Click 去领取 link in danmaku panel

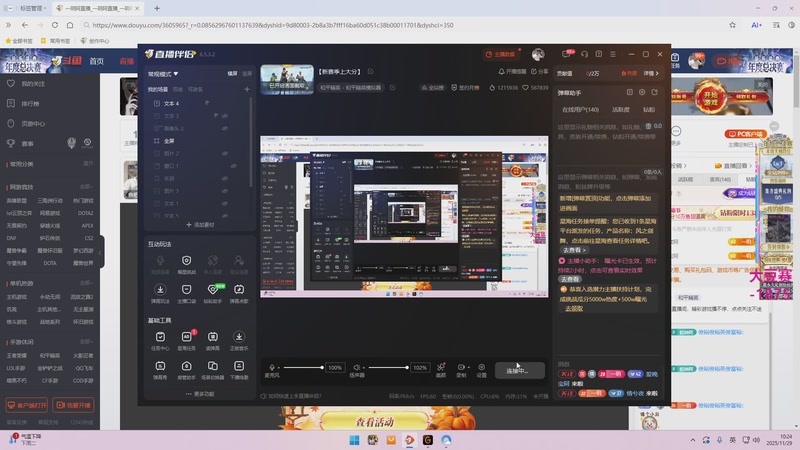[x=574, y=309]
